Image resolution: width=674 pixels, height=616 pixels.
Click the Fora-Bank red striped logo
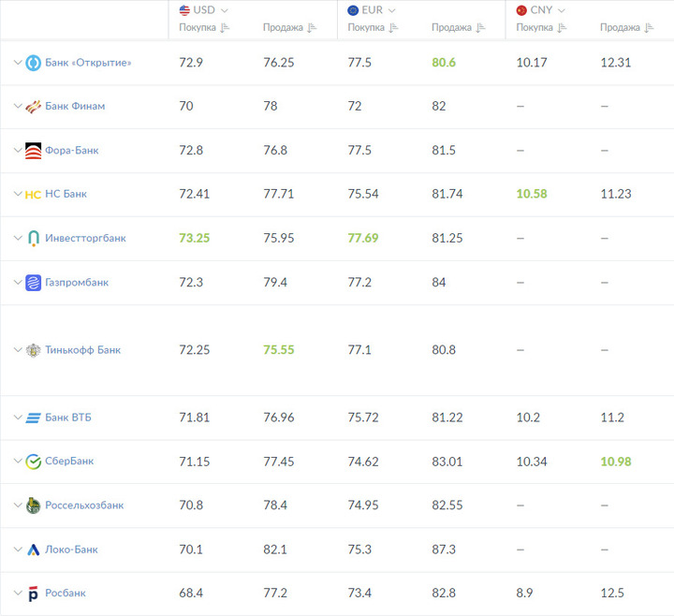(x=33, y=151)
